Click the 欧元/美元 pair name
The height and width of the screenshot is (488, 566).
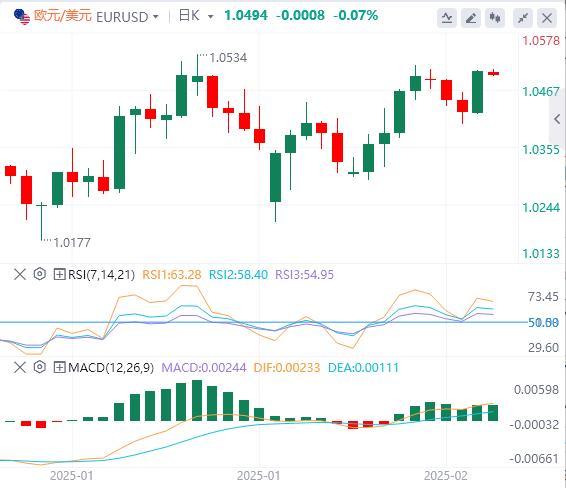click(x=63, y=16)
